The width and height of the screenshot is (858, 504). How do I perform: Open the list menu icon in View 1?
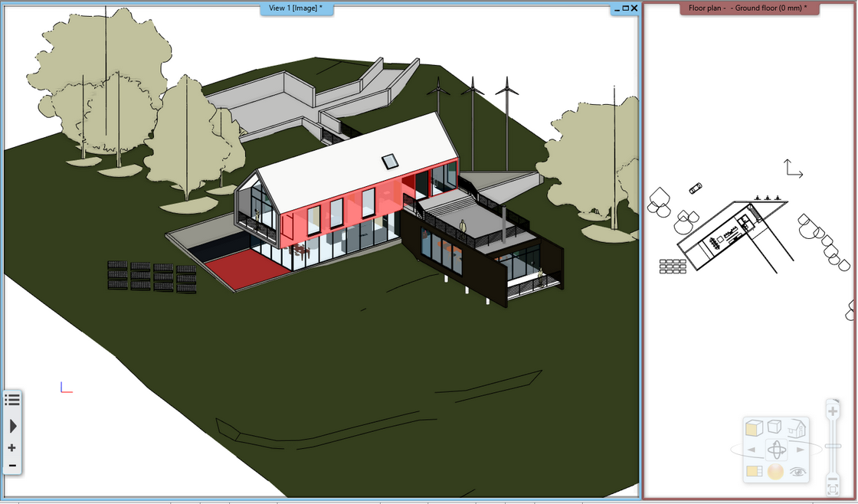[x=12, y=400]
